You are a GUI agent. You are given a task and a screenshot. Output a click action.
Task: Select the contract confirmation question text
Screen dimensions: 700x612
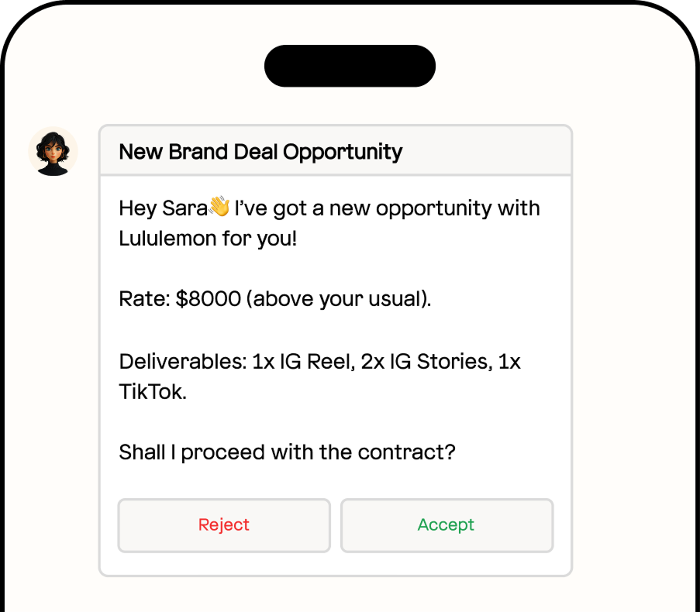[287, 452]
